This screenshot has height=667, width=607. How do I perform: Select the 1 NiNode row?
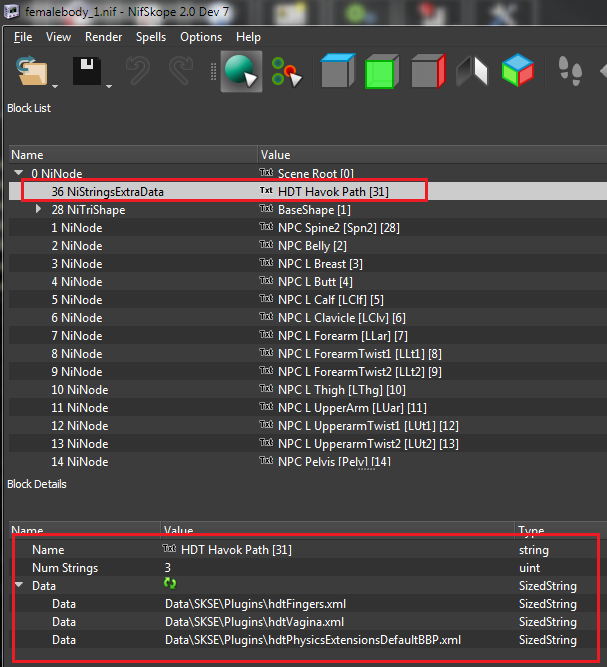tap(308, 228)
